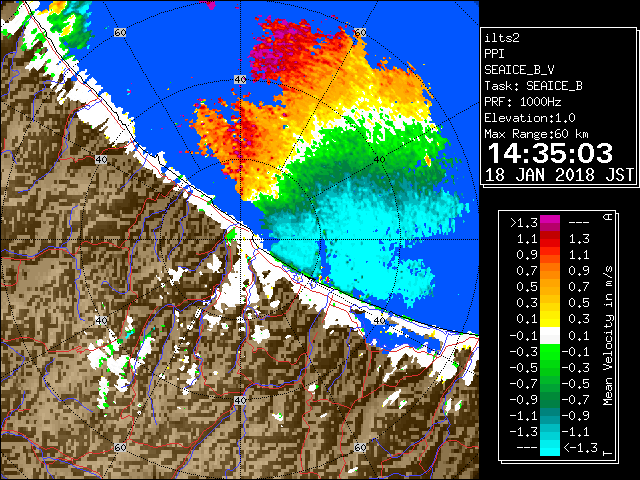This screenshot has height=480, width=640.
Task: Click the 14:35:03 timestamp
Action: pyautogui.click(x=550, y=153)
